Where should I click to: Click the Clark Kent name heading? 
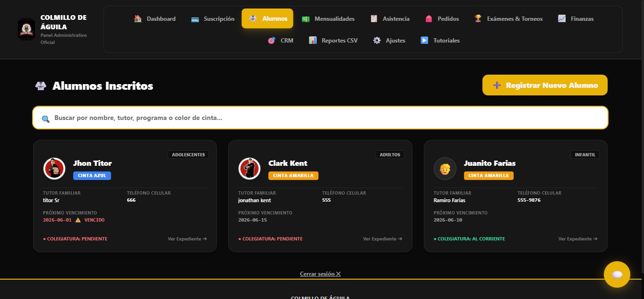(x=288, y=163)
